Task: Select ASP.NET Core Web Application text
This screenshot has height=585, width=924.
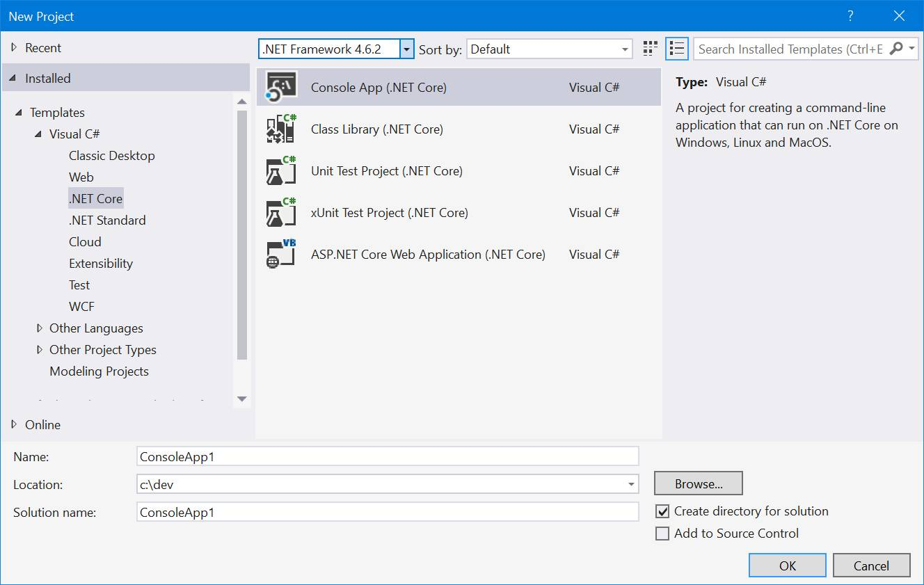Action: pos(428,255)
